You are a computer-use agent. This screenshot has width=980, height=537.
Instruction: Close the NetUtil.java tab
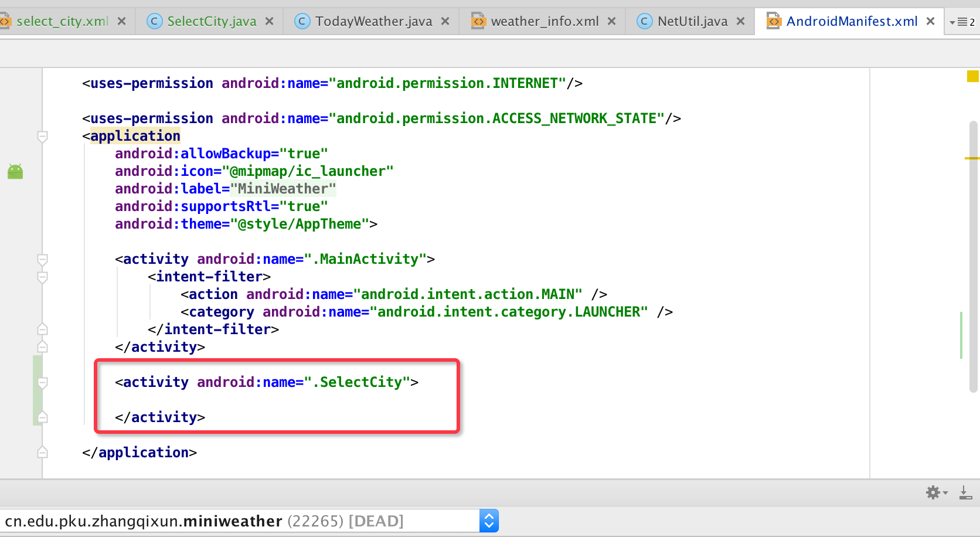click(741, 22)
